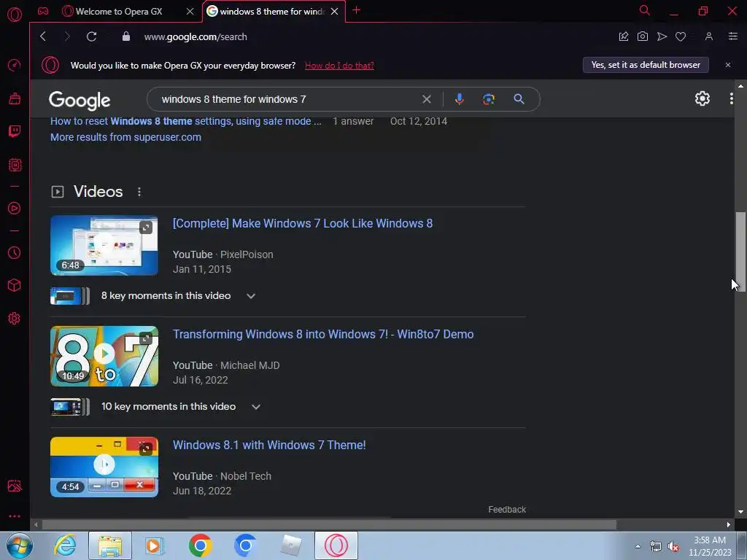Go back to previous page
Image resolution: width=747 pixels, height=560 pixels.
(x=43, y=36)
